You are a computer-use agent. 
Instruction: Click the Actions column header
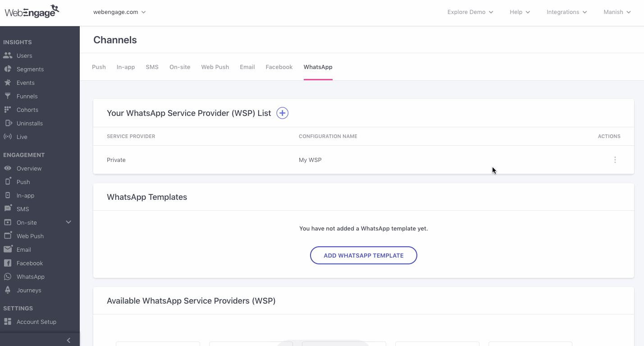tap(609, 136)
